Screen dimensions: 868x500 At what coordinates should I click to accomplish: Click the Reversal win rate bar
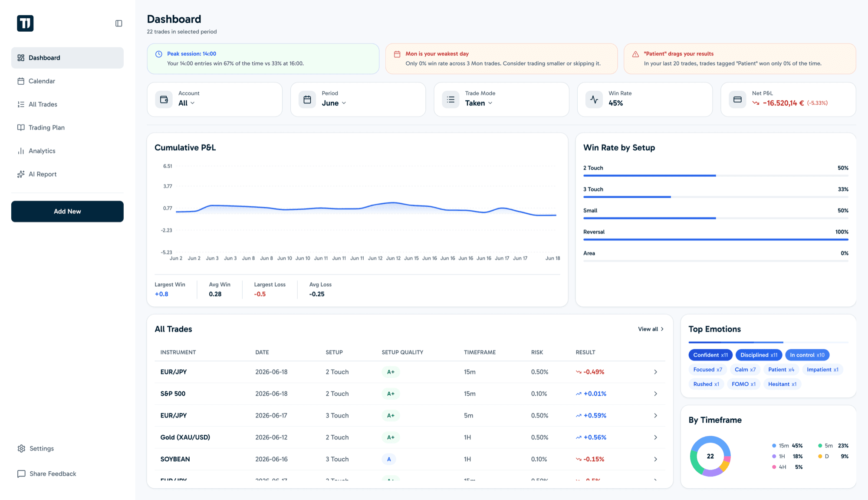(x=716, y=239)
